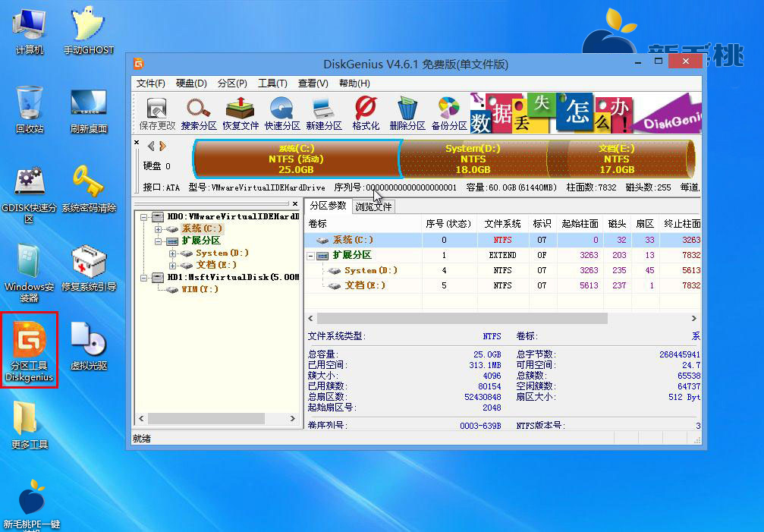Open the 搜索分区 (Search Partitions) tool
Screen dimensions: 764x532
tap(198, 114)
